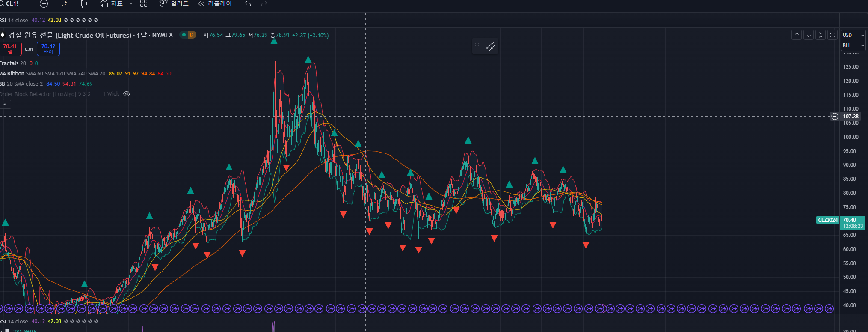Move the pane up with up arrow
The image size is (868, 332).
click(797, 35)
